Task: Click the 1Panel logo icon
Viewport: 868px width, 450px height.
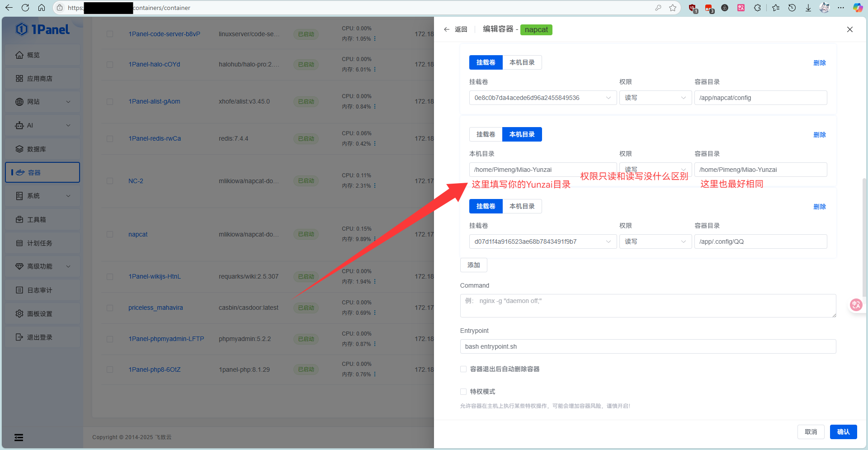Action: [22, 29]
